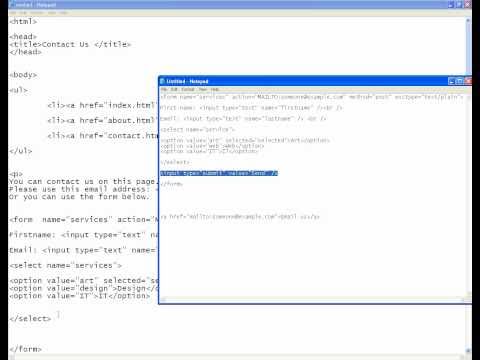Click the <title>Contact Us </title> line
The width and height of the screenshot is (480, 360).
pos(70,44)
